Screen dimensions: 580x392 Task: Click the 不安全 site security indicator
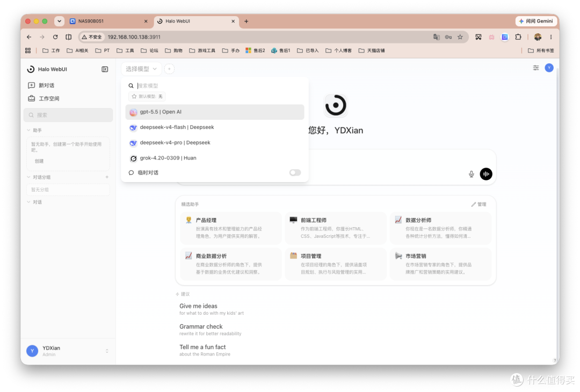pyautogui.click(x=92, y=37)
